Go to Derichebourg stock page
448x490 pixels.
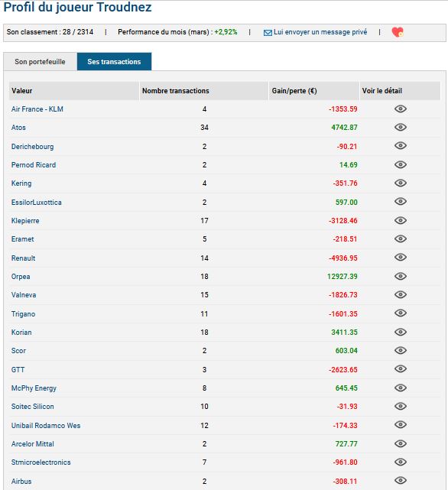tap(32, 146)
